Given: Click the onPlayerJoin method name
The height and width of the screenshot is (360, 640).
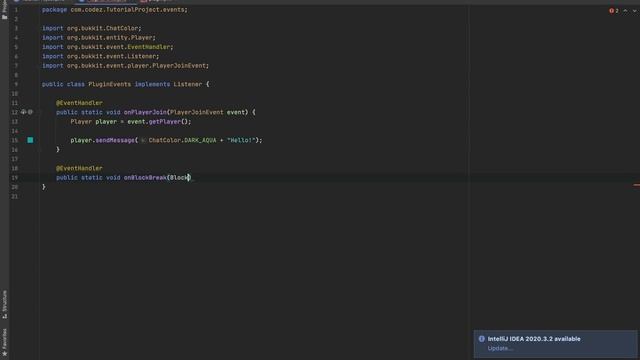Looking at the screenshot, I should point(145,112).
